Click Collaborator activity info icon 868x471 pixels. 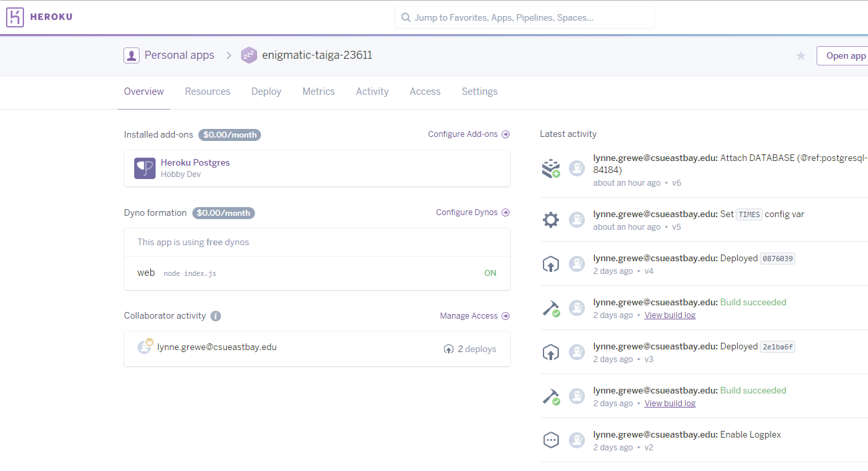(216, 316)
